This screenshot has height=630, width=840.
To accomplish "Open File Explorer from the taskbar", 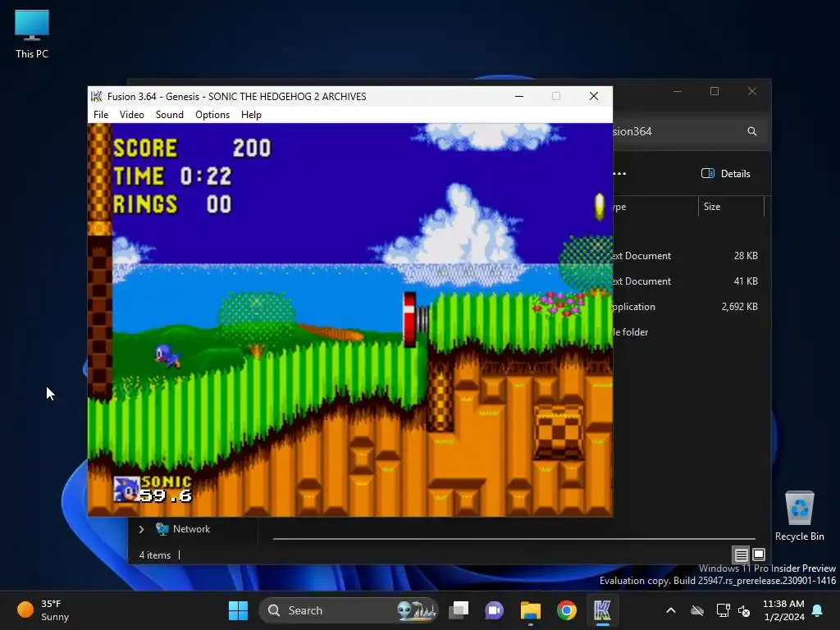I will [x=531, y=610].
